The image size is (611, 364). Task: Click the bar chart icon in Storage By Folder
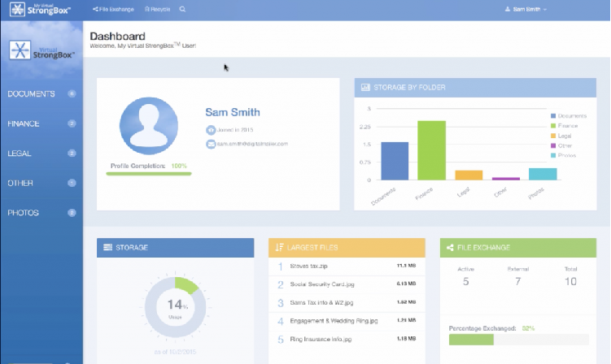(x=365, y=87)
